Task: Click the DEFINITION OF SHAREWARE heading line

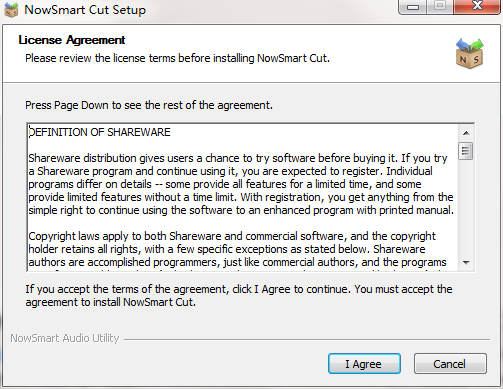Action: [x=99, y=132]
